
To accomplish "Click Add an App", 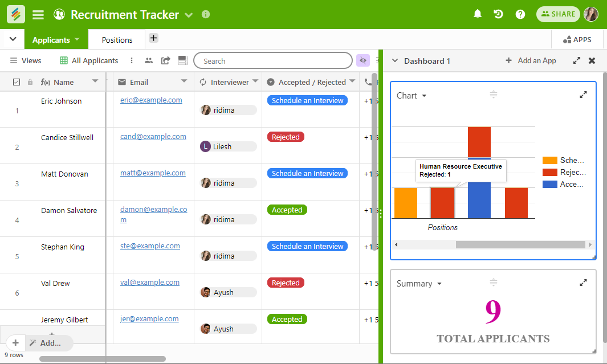I will click(531, 60).
